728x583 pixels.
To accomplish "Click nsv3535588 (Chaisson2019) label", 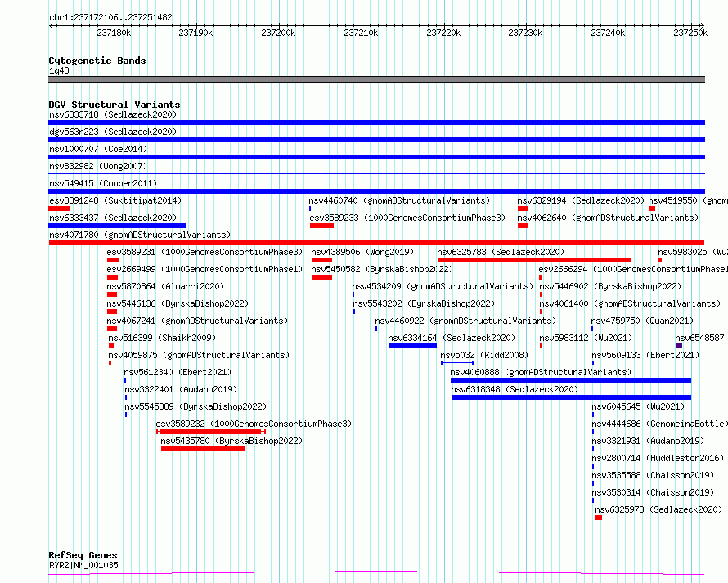I will click(654, 475).
